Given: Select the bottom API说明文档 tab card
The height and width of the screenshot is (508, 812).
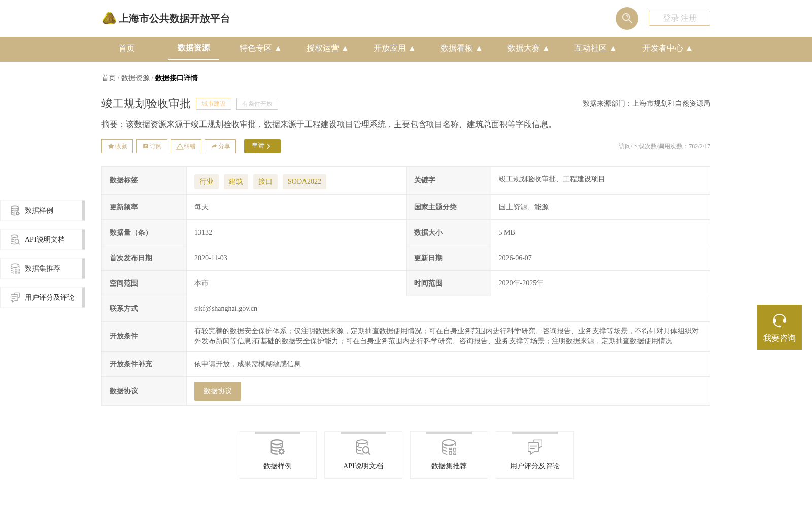Looking at the screenshot, I should 363,455.
